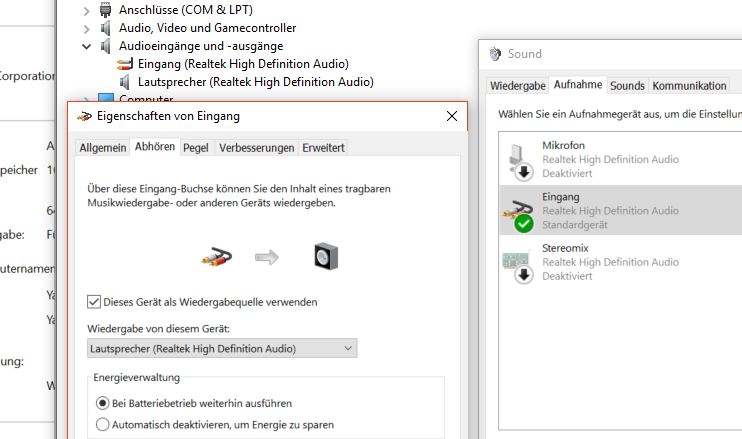Open the 'Wiedergabe von diesem Gerät' dropdown

[x=222, y=349]
